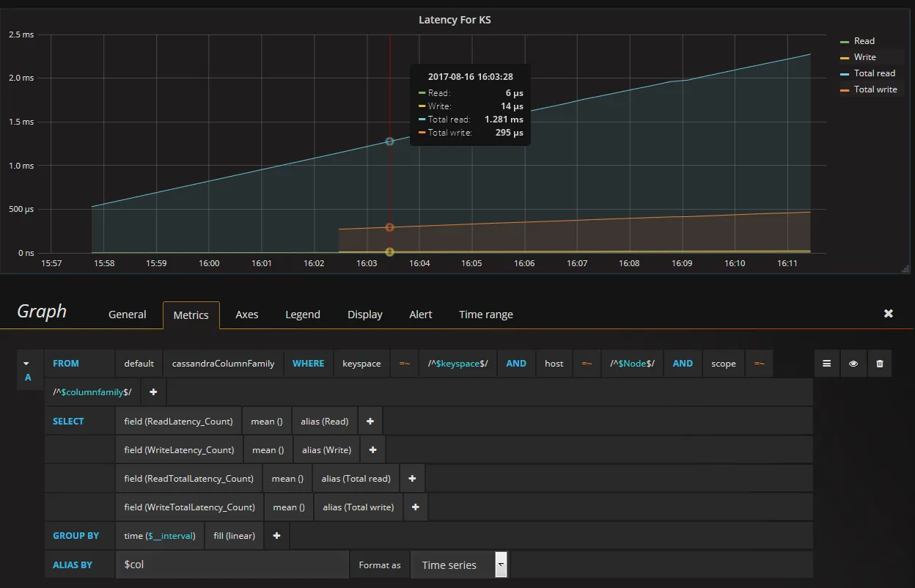
Task: Edit the 'keyspace' tag key
Action: [x=361, y=363]
